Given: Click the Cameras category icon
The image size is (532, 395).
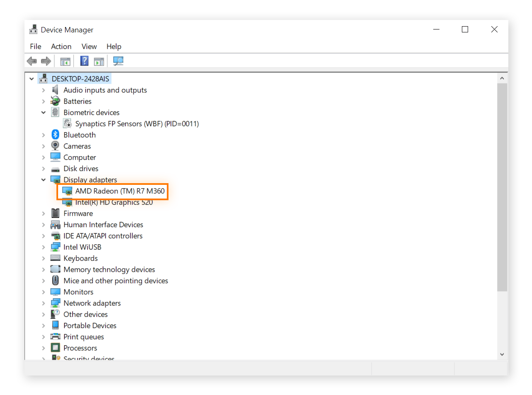Looking at the screenshot, I should (x=55, y=146).
